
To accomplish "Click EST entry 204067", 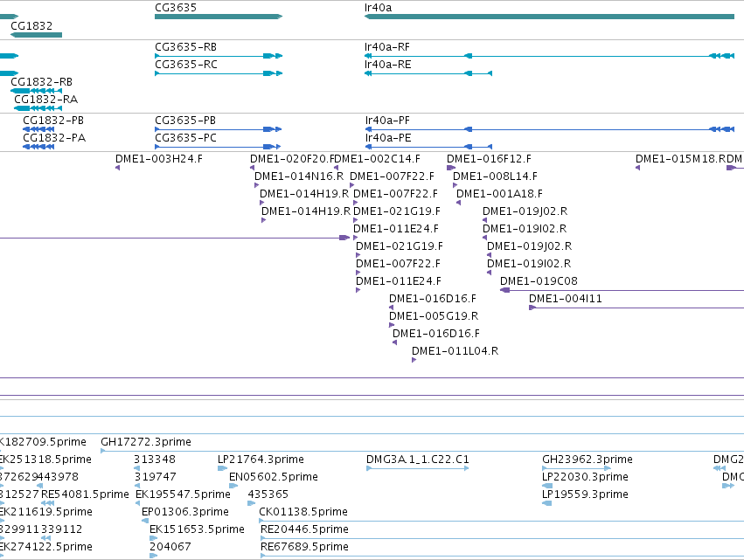I will (170, 547).
